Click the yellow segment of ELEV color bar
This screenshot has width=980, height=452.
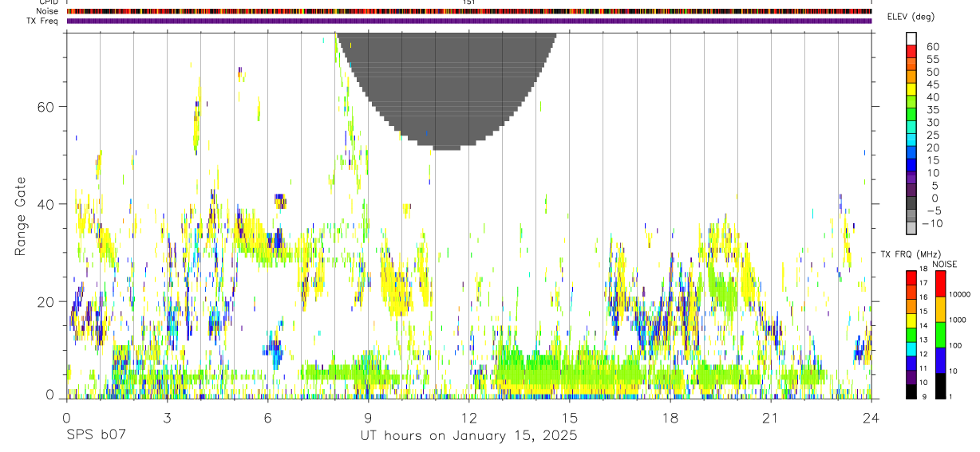point(911,88)
